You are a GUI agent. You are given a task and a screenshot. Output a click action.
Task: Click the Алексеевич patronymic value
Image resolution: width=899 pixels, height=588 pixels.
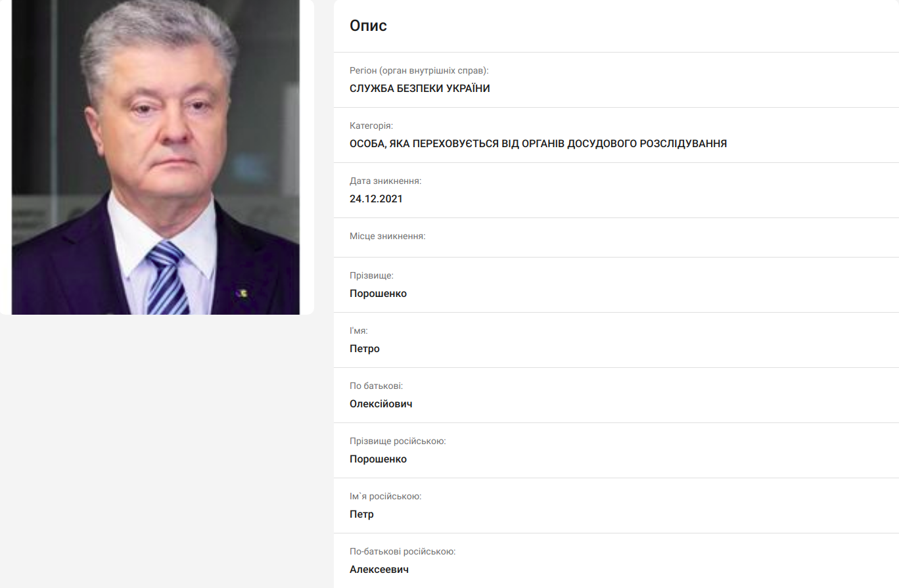point(379,570)
